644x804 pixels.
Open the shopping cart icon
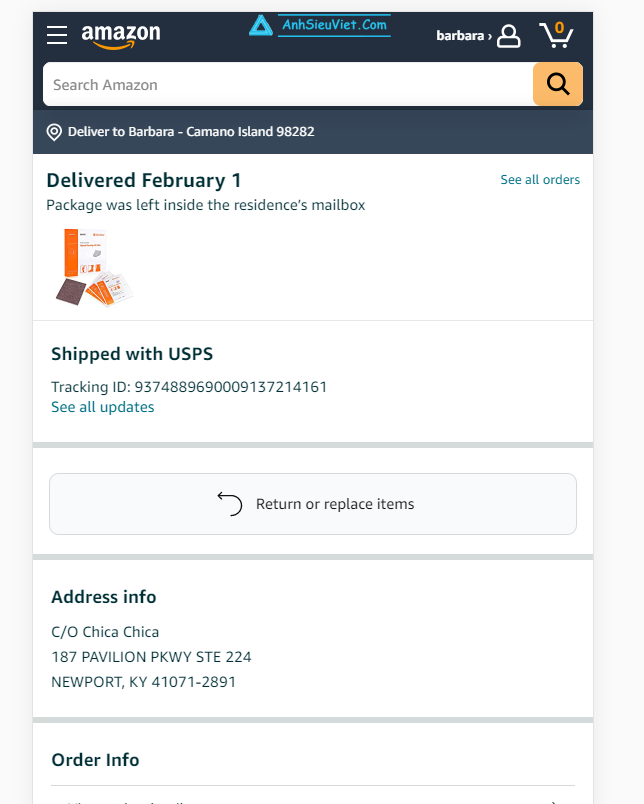pyautogui.click(x=556, y=35)
